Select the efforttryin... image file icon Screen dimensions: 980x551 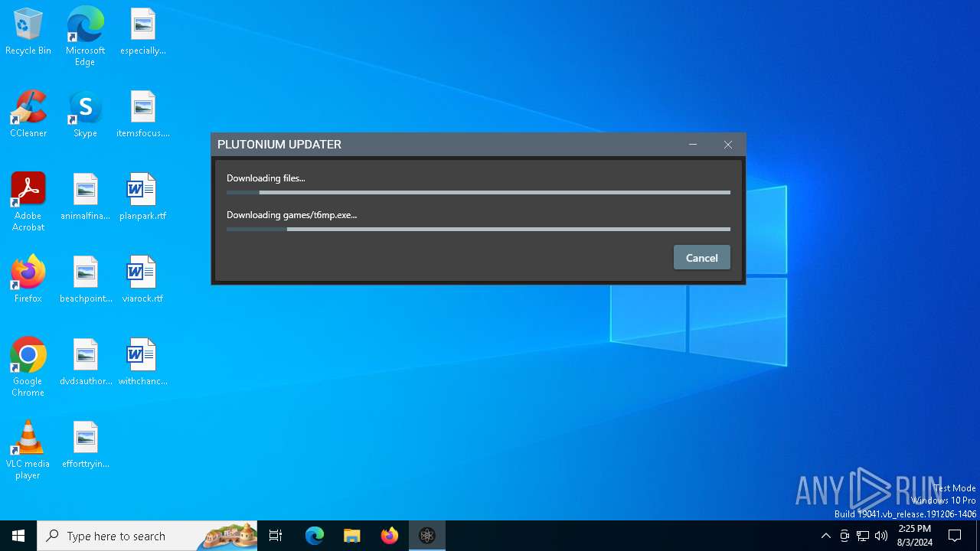tap(85, 445)
